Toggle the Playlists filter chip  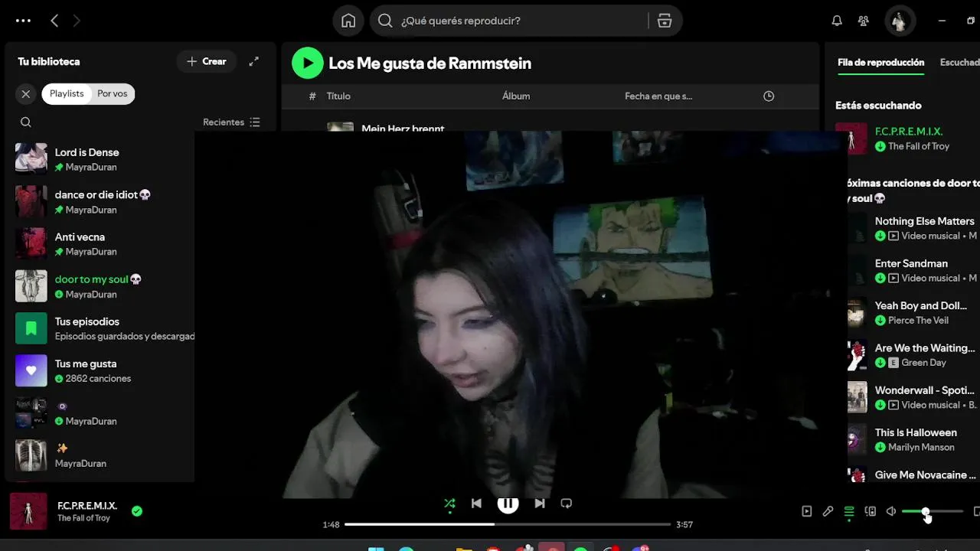(67, 93)
